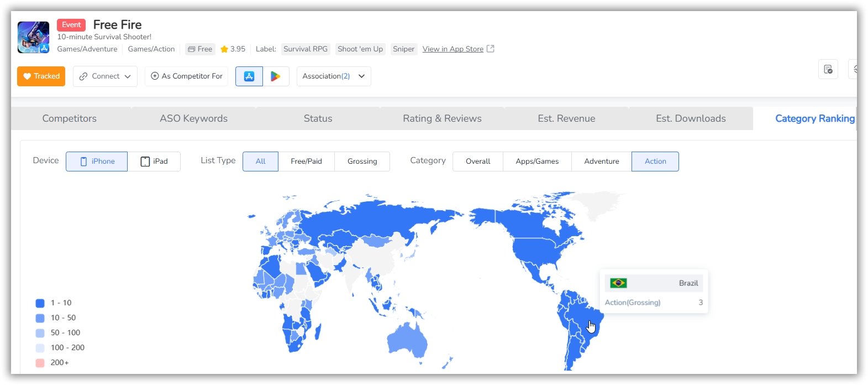Choose the Apps/Games category

(x=538, y=162)
